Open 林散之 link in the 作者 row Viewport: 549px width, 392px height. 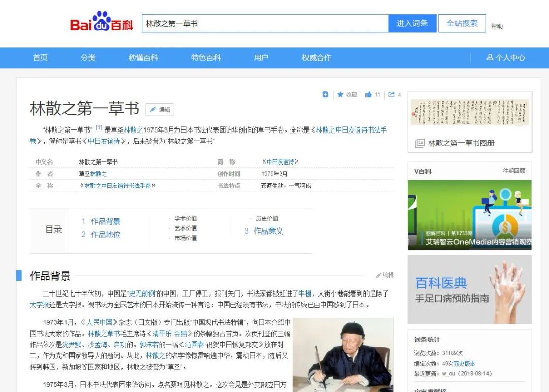[x=99, y=174]
